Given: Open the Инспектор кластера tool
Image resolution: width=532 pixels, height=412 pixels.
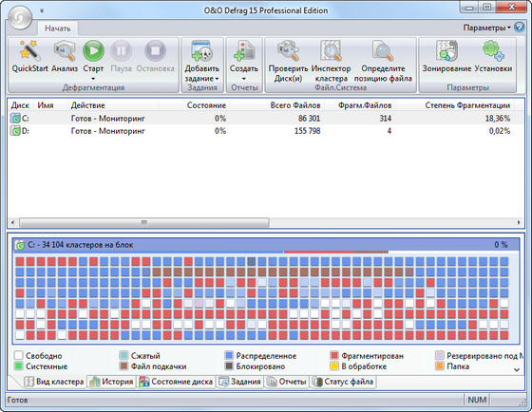Looking at the screenshot, I should (x=331, y=62).
